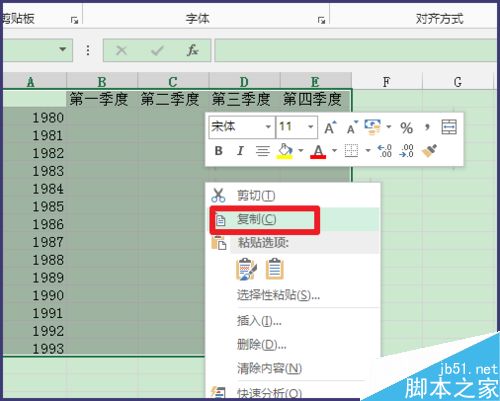Open font size dropdown showing 11
The width and height of the screenshot is (500, 401).
[311, 127]
